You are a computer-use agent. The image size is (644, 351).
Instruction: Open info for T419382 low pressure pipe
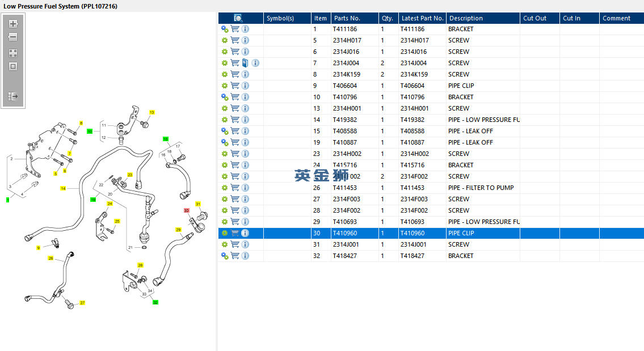click(x=245, y=120)
